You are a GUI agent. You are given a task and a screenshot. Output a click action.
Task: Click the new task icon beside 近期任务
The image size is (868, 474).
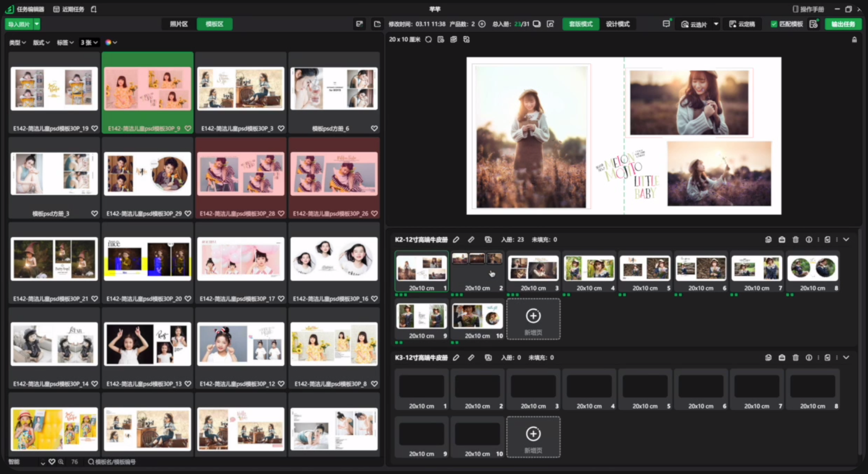[94, 9]
